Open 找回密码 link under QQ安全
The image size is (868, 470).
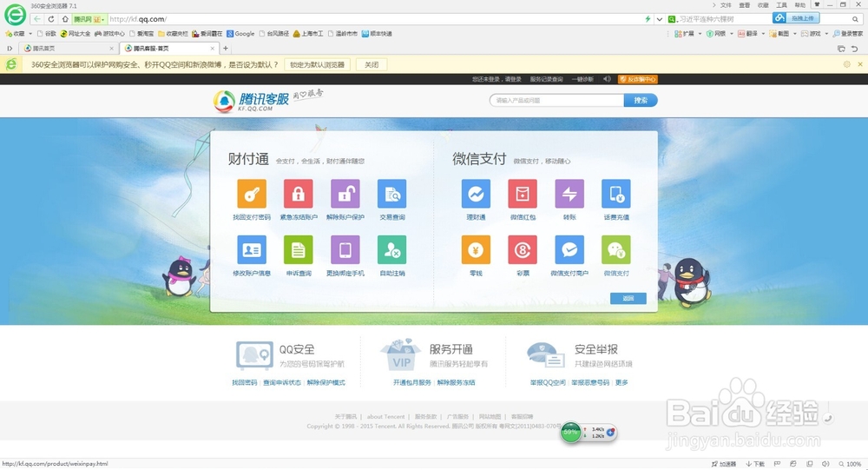coord(245,382)
